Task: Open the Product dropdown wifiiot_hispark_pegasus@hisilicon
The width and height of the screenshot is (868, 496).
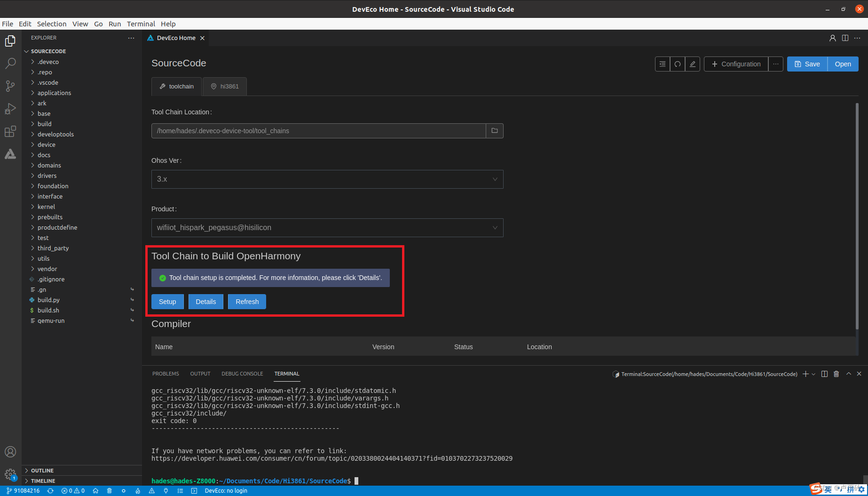Action: coord(327,228)
